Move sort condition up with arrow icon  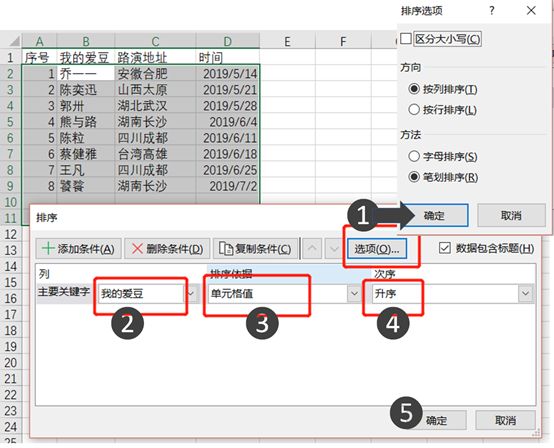(x=312, y=249)
